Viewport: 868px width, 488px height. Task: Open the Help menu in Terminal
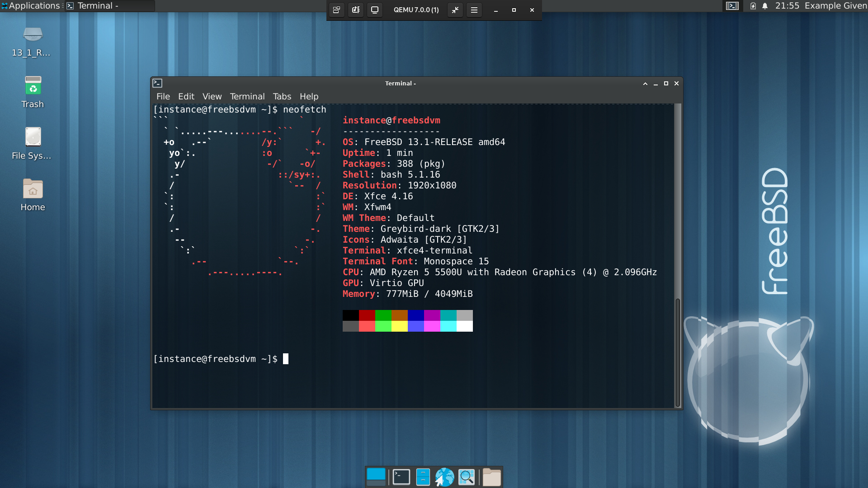tap(309, 96)
